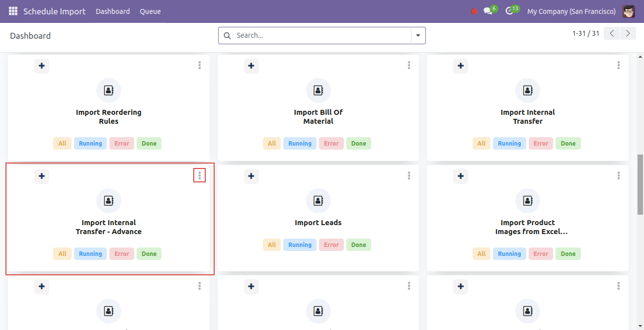
Task: Click Error on Import Reordering Rules
Action: pyautogui.click(x=122, y=144)
